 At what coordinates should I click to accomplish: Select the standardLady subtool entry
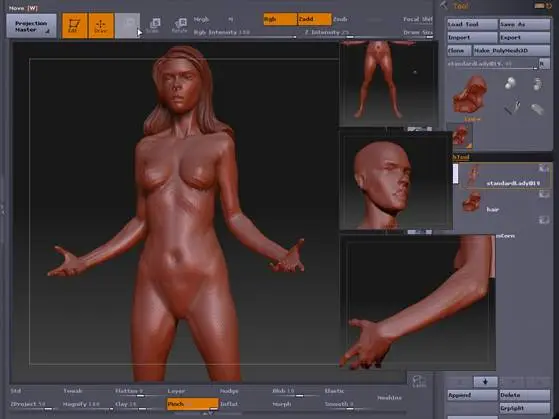point(506,176)
